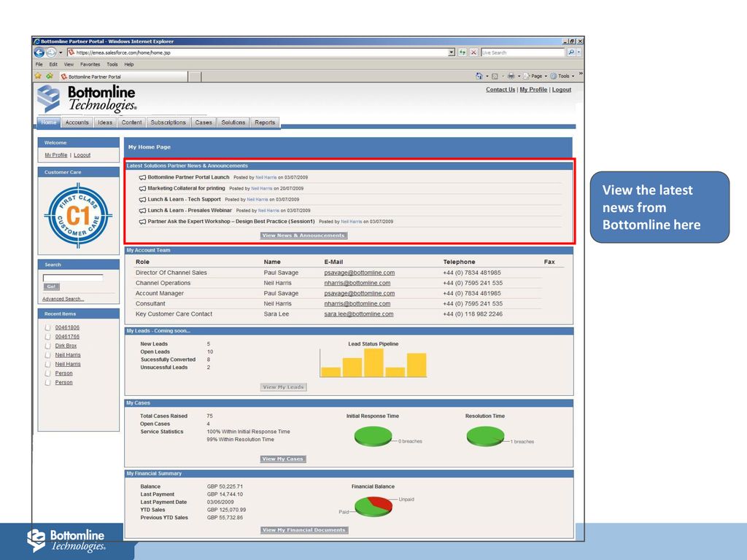The image size is (747, 560).
Task: Expand the address bar URL dropdown
Action: 452,52
